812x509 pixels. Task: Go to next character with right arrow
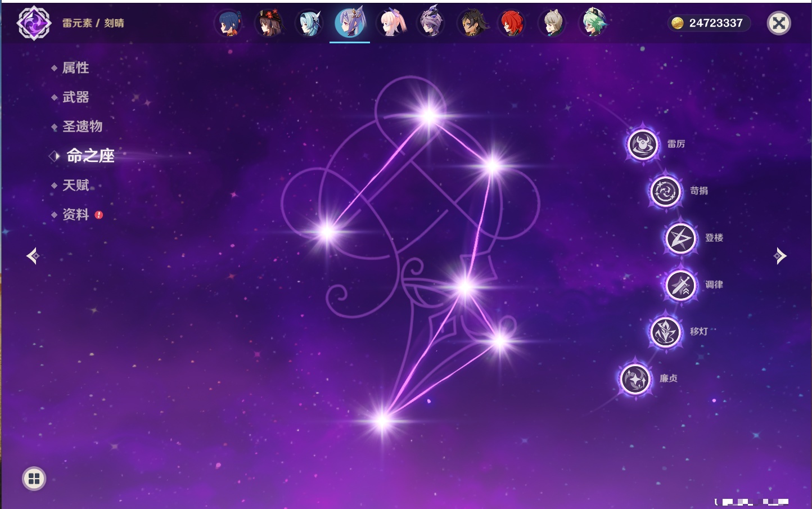click(780, 256)
